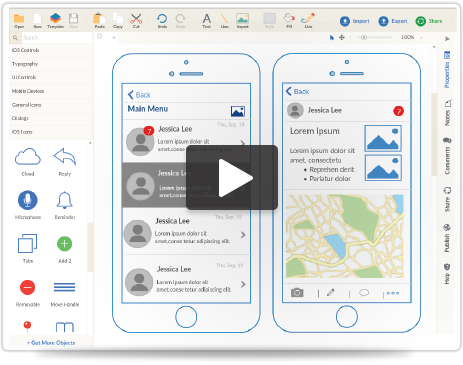The height and width of the screenshot is (365, 463).
Task: Paste using the clipboard icon
Action: pyautogui.click(x=99, y=21)
